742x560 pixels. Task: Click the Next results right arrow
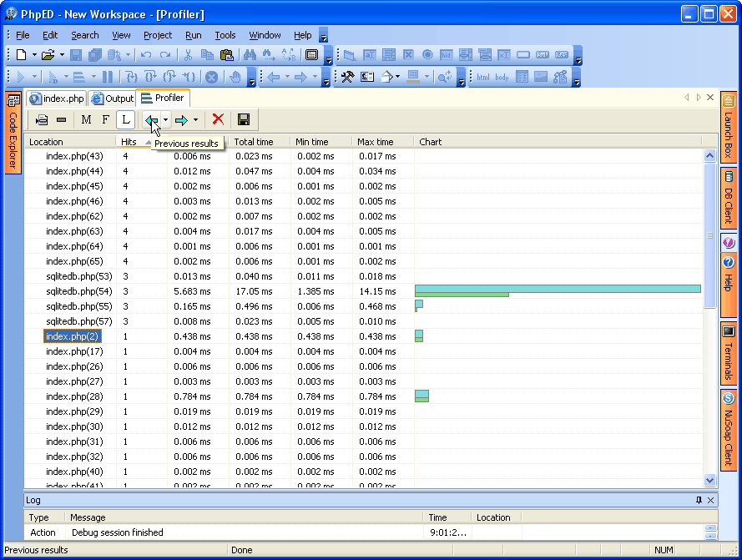pyautogui.click(x=181, y=120)
